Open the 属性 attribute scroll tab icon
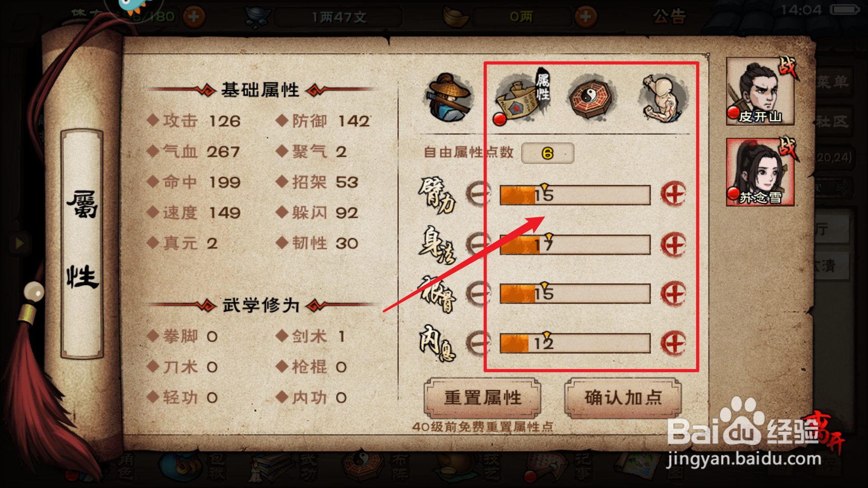This screenshot has height=488, width=868. [521, 98]
